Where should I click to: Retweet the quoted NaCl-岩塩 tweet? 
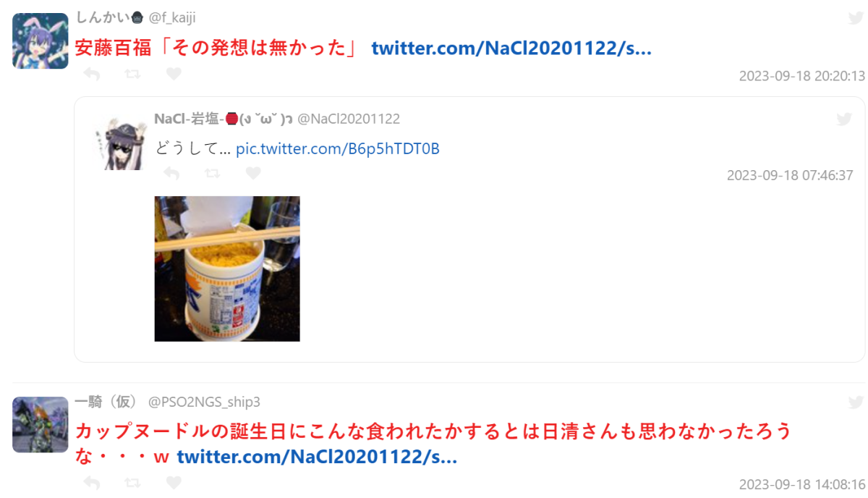[212, 174]
